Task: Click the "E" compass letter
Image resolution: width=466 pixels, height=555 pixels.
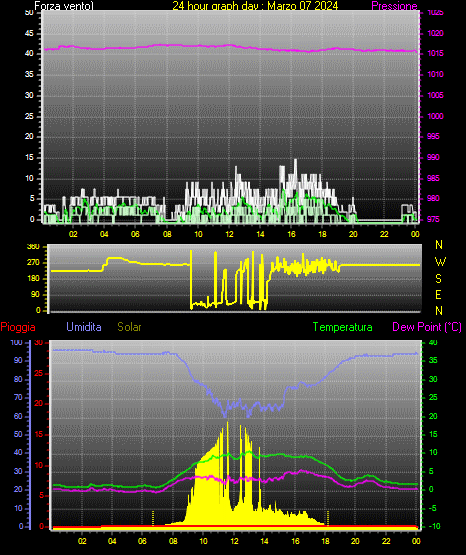Action: pyautogui.click(x=438, y=294)
